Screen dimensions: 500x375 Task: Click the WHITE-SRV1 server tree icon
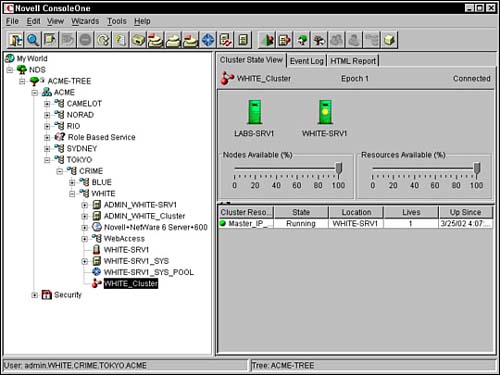point(96,249)
